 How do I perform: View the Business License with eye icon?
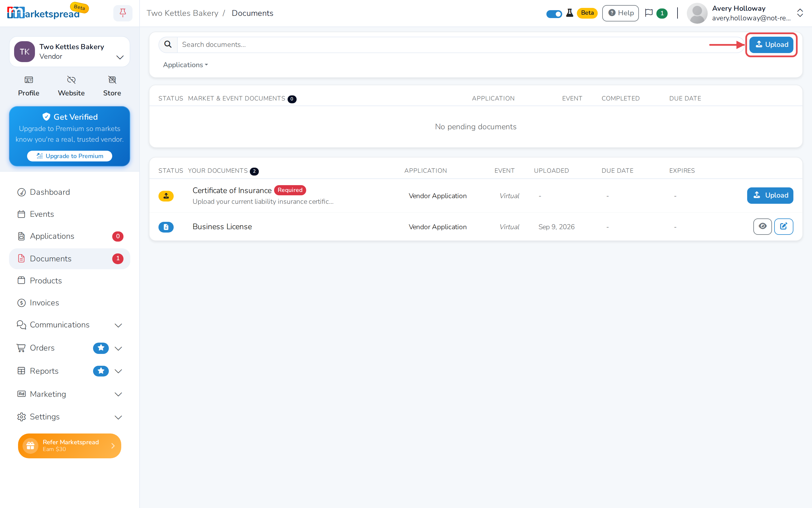(762, 226)
